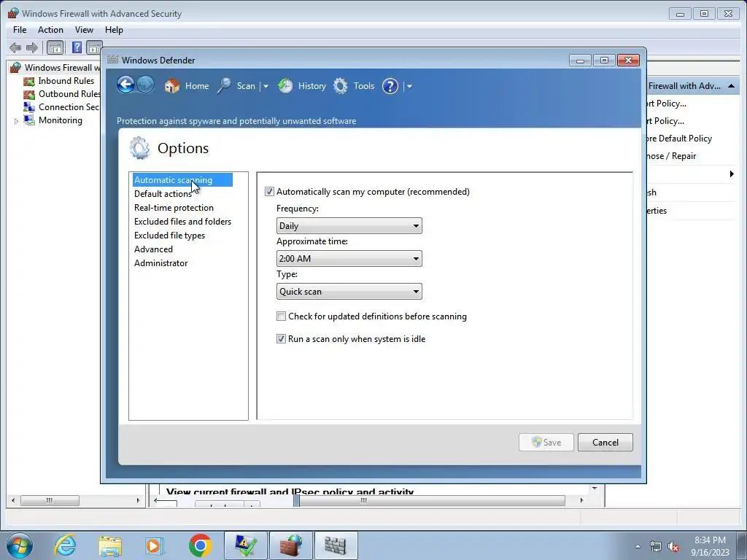This screenshot has height=560, width=747.
Task: Click Restore Default Policy action
Action: 679,139
